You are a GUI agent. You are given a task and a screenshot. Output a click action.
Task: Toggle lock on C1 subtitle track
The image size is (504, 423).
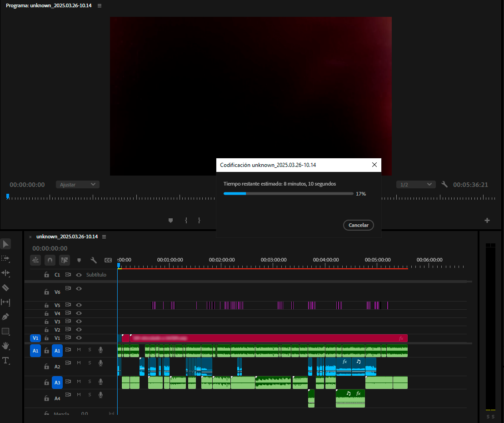coord(47,275)
